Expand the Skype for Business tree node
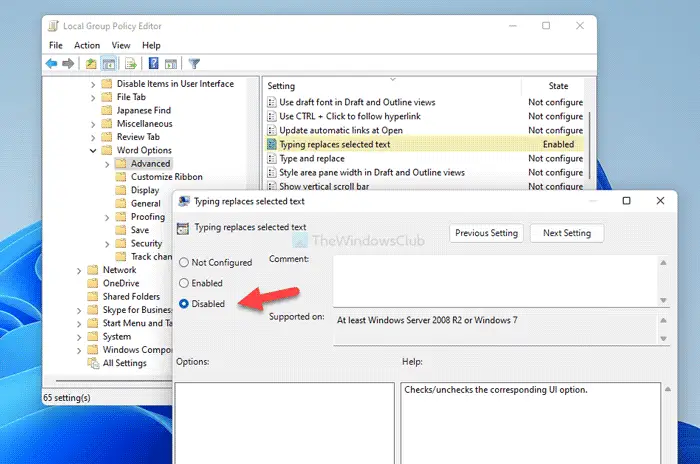The image size is (700, 464). [x=79, y=311]
